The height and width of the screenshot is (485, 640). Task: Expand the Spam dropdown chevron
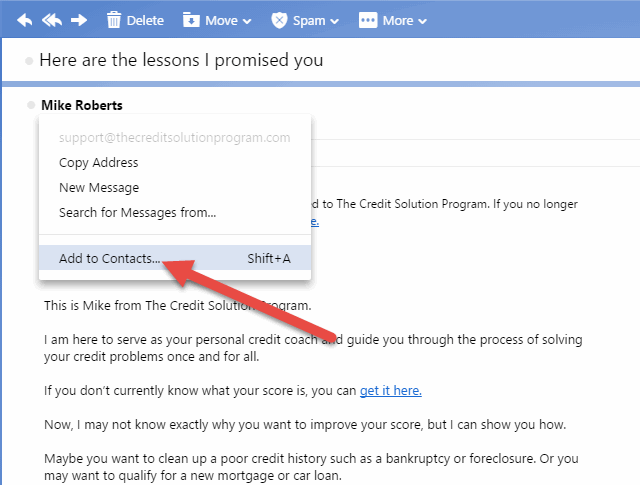point(335,21)
